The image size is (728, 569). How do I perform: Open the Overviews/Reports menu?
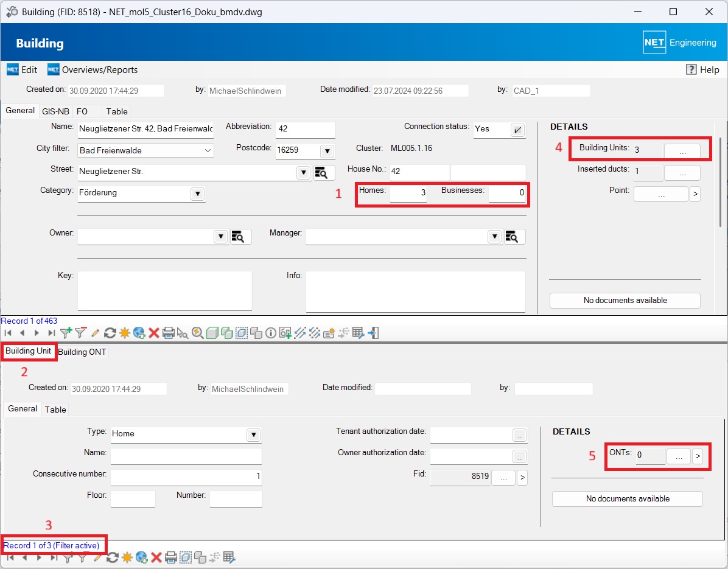point(93,70)
